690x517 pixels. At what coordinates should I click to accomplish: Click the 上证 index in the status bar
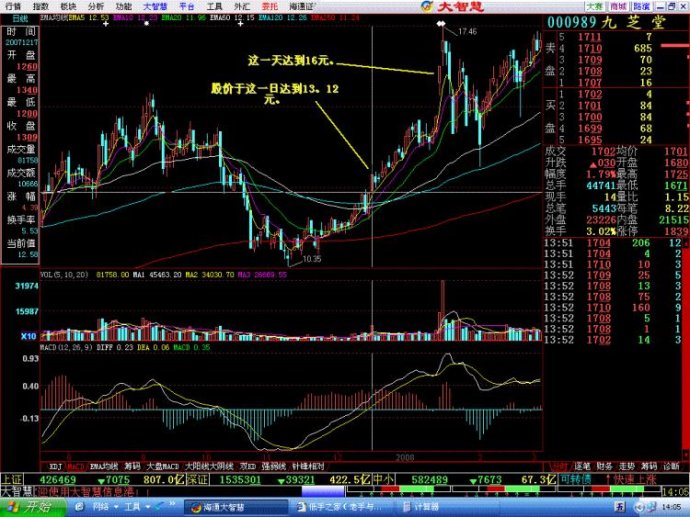[11, 480]
